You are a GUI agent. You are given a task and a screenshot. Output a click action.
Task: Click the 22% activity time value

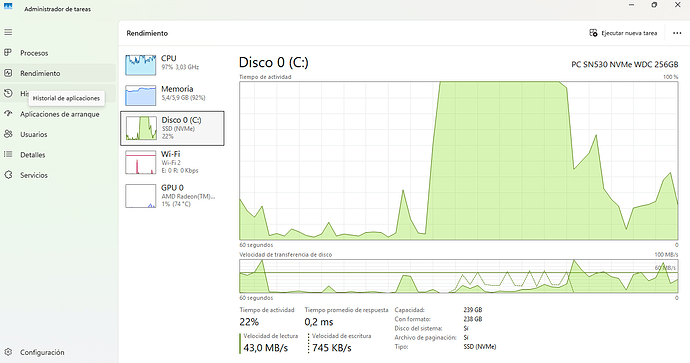[x=249, y=322]
